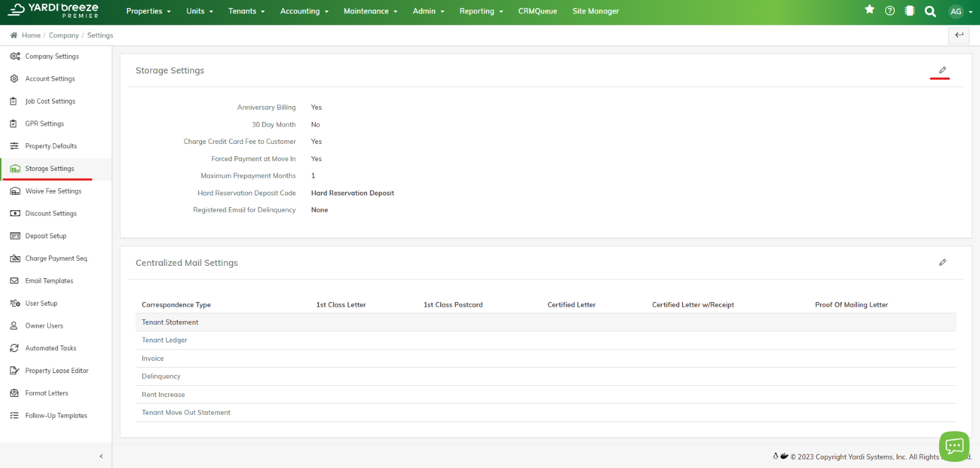980x468 pixels.
Task: Go to Home via breadcrumb link
Action: point(31,36)
